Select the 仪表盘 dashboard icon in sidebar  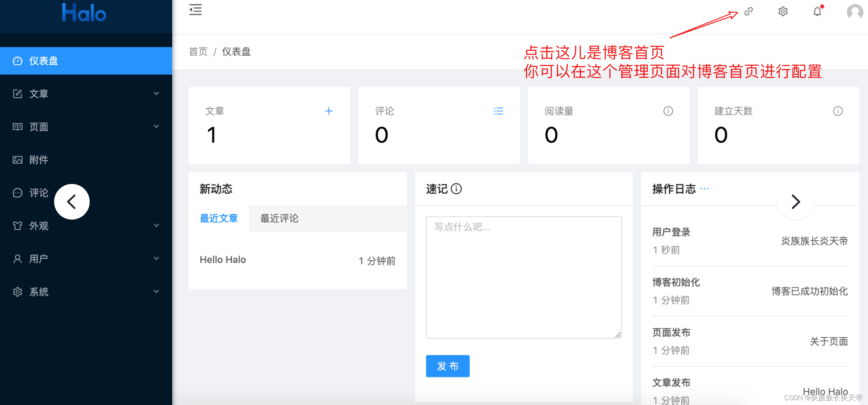click(x=18, y=60)
